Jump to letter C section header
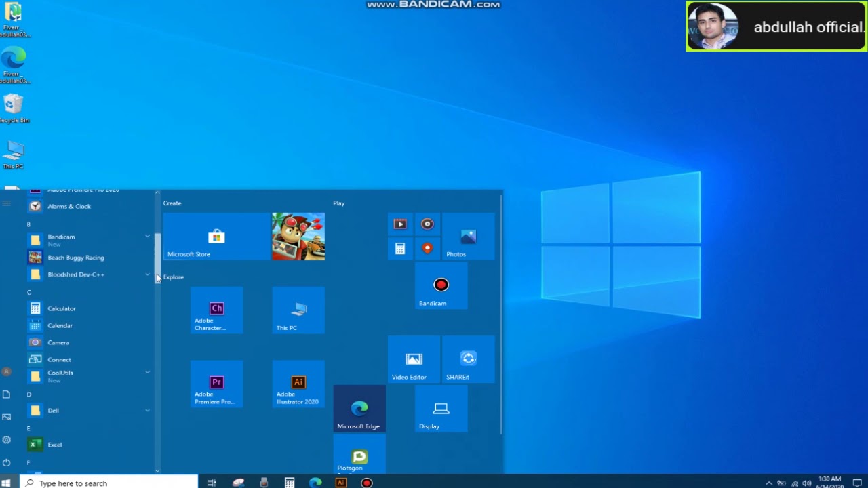 point(29,292)
